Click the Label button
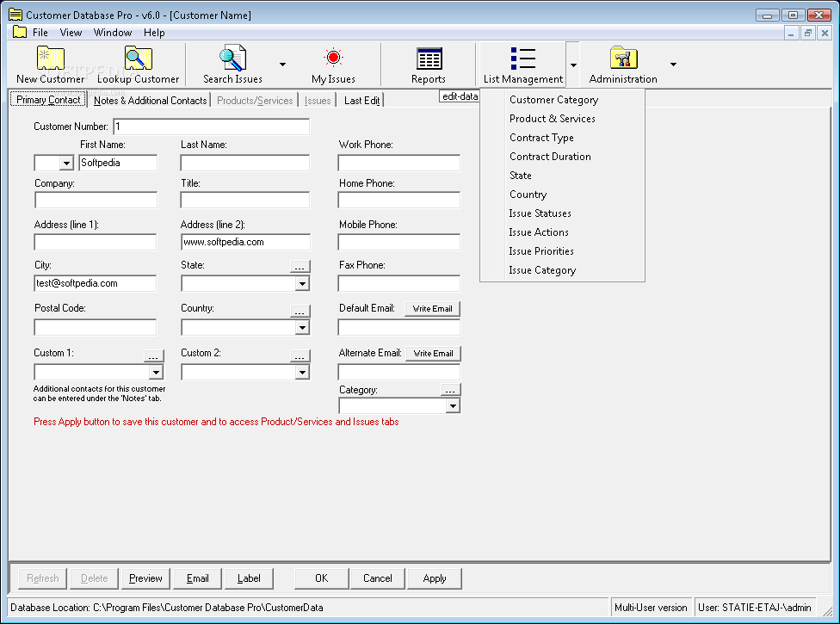Image resolution: width=840 pixels, height=624 pixels. pyautogui.click(x=249, y=578)
